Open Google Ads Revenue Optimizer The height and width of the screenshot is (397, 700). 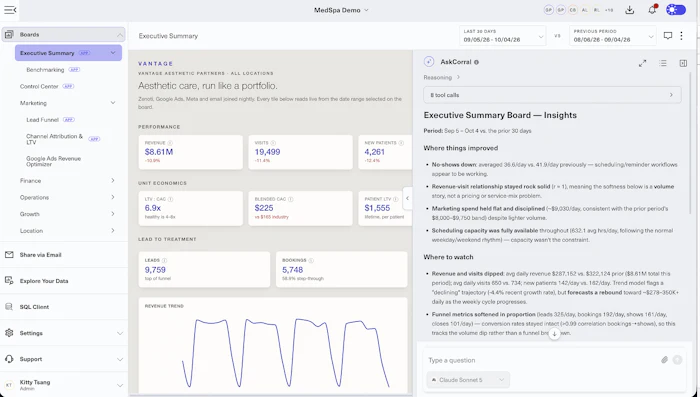point(54,161)
